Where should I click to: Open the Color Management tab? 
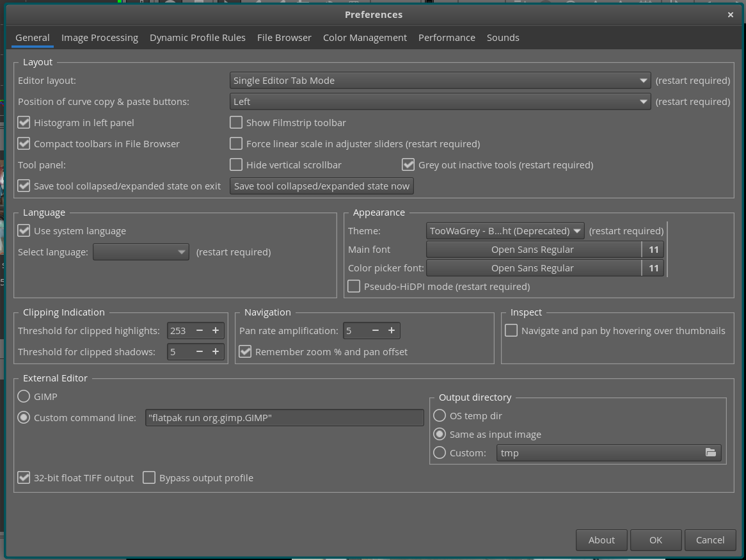[x=365, y=38]
